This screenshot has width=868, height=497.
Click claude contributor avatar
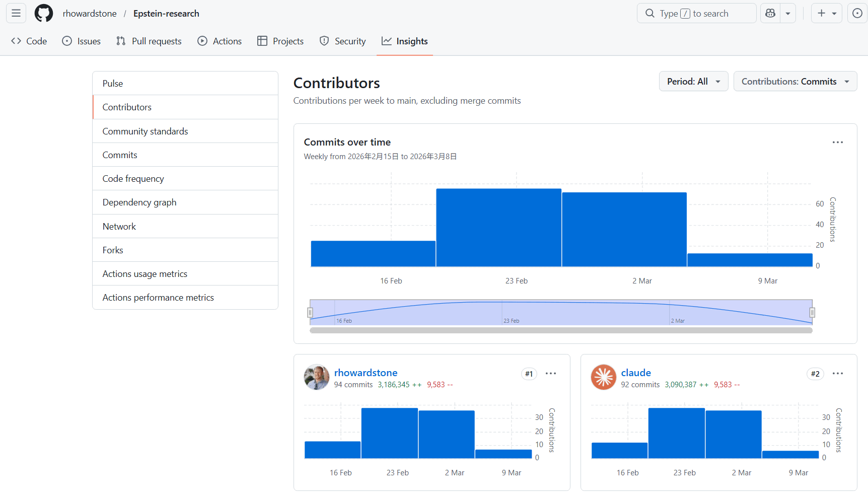tap(604, 377)
